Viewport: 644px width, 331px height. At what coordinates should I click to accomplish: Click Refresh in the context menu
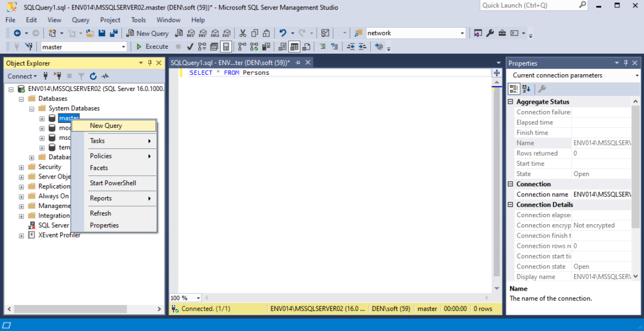click(x=114, y=213)
